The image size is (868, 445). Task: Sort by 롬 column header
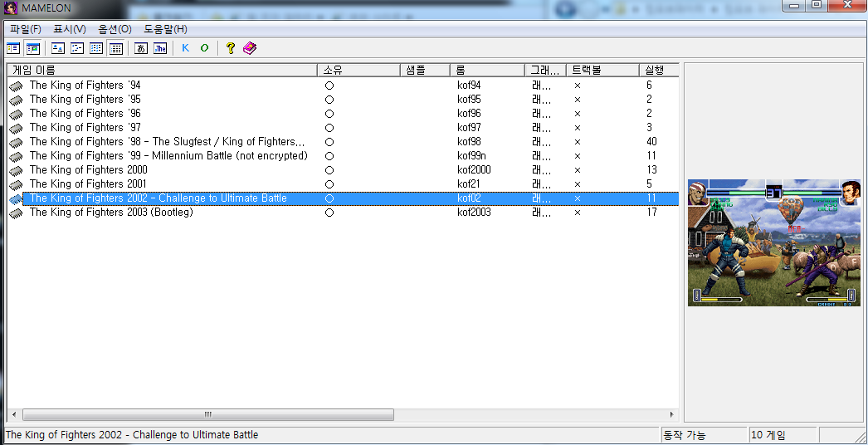(487, 71)
